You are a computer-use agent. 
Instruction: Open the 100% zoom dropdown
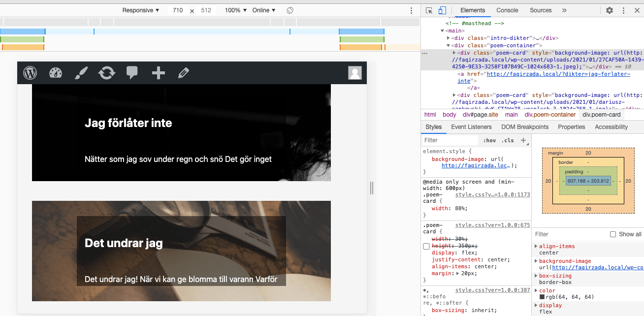pyautogui.click(x=236, y=10)
